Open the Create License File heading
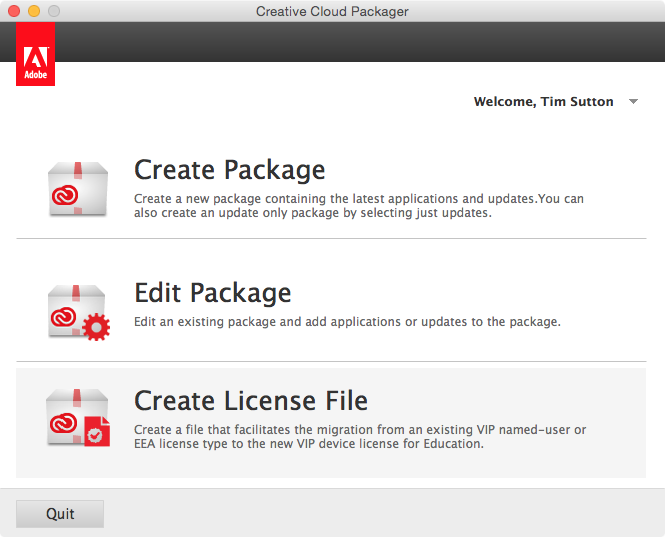The width and height of the screenshot is (665, 537). click(x=251, y=400)
